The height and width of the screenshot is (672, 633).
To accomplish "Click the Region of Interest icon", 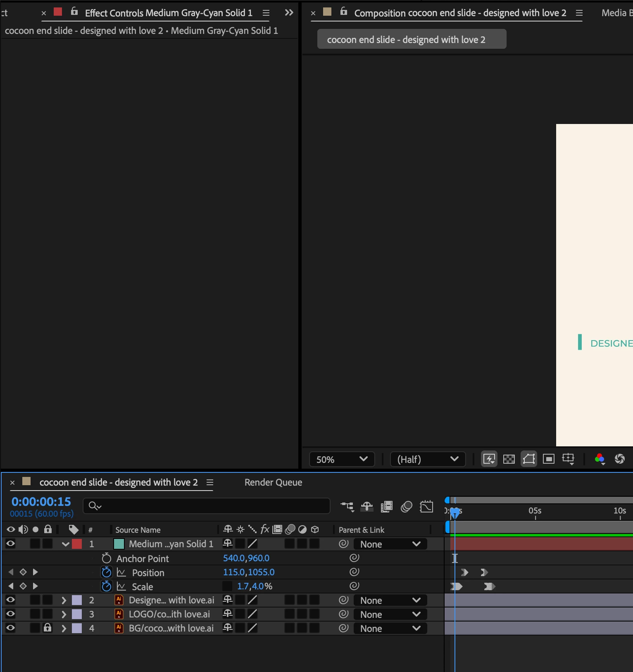I will pos(549,459).
